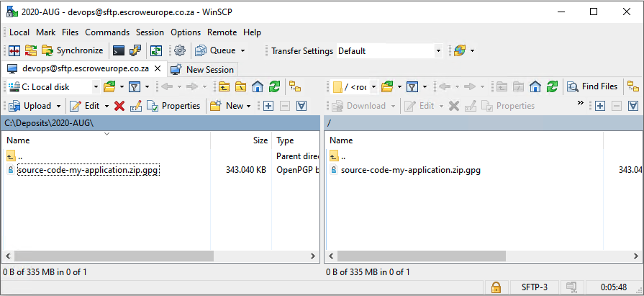Select local file source-code-my-application.zip.gpg
644x296 pixels.
click(x=88, y=170)
